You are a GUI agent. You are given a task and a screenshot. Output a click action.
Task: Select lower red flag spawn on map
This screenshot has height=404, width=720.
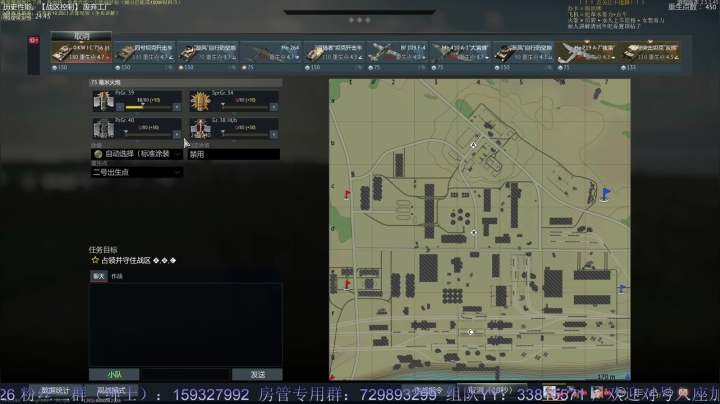click(347, 285)
